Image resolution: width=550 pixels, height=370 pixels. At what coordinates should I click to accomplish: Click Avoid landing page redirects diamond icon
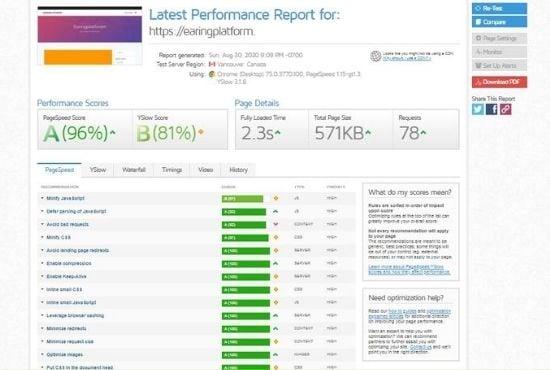276,250
